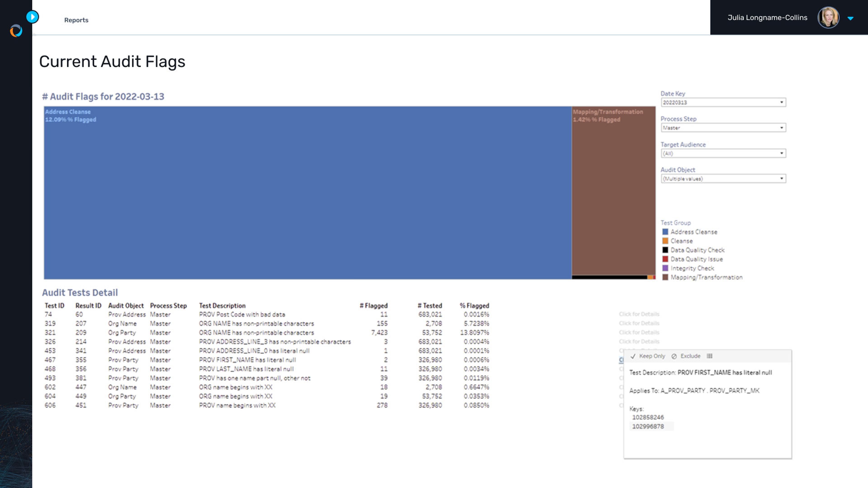Select Data Quality Issue red legend swatch
The width and height of the screenshot is (868, 488).
click(x=665, y=259)
